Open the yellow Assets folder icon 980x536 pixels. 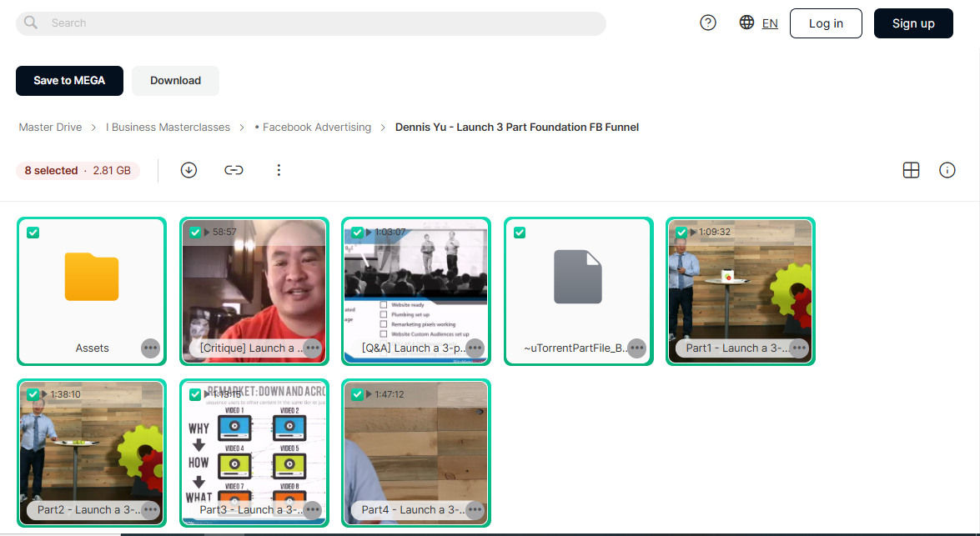pos(92,277)
